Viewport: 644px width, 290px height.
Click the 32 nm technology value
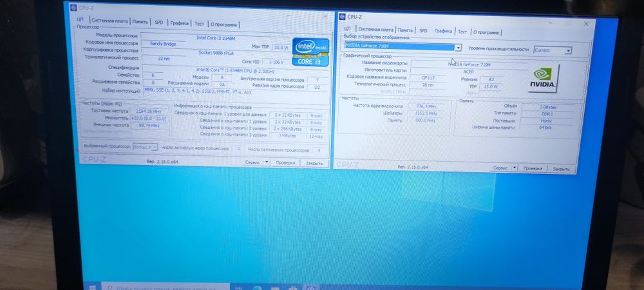tap(164, 59)
